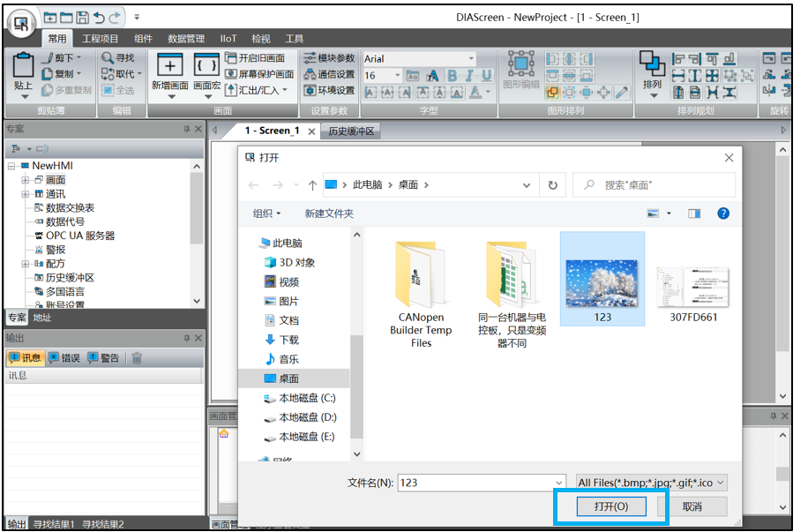
Task: Switch to the 历史缓冲区 tab
Action: click(x=352, y=131)
